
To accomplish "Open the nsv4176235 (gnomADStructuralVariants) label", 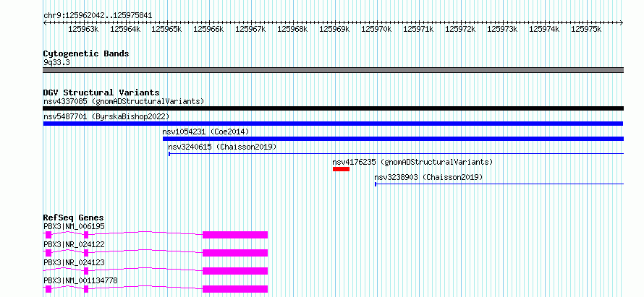I will (412, 162).
